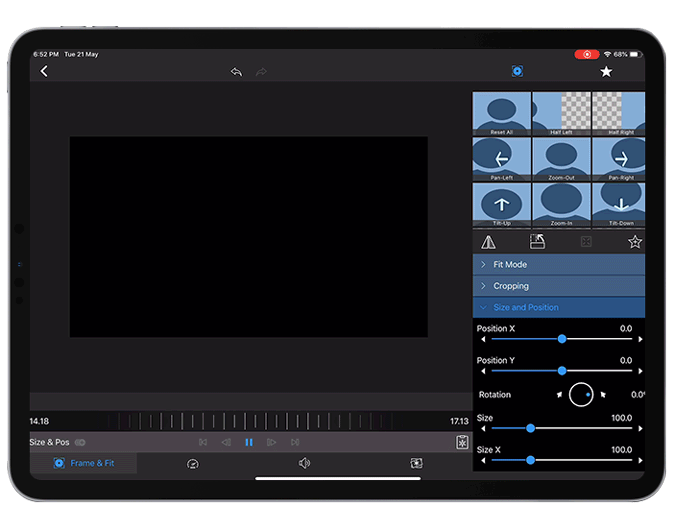Apply the Zoom-In preset
The width and height of the screenshot is (675, 530).
561,205
